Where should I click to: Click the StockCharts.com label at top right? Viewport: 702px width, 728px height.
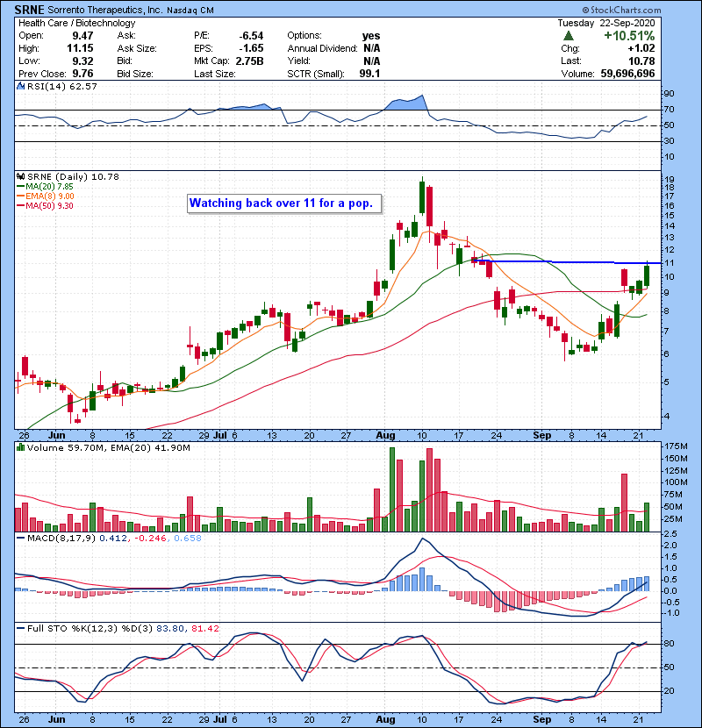(621, 10)
